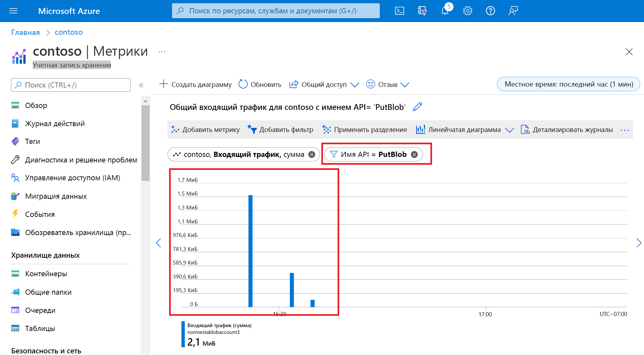Open the Линейчатая диаграмма chart type dropdown
The image size is (644, 355).
(x=465, y=130)
